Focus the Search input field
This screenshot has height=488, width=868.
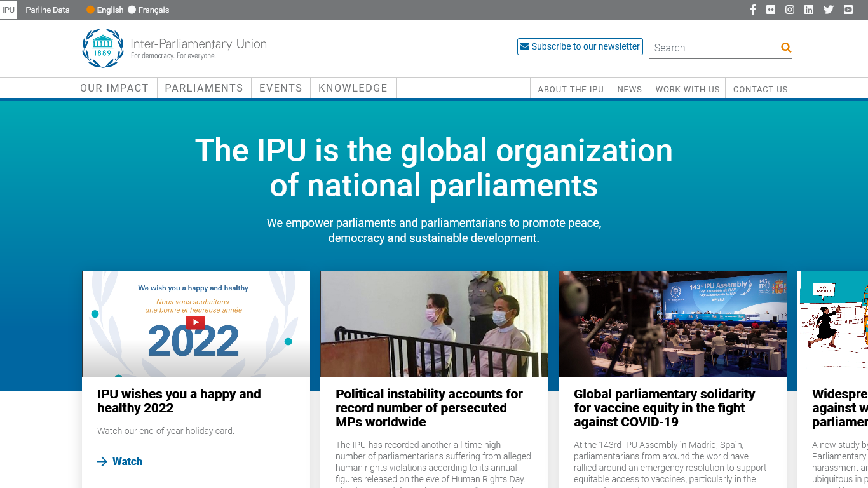(x=714, y=48)
